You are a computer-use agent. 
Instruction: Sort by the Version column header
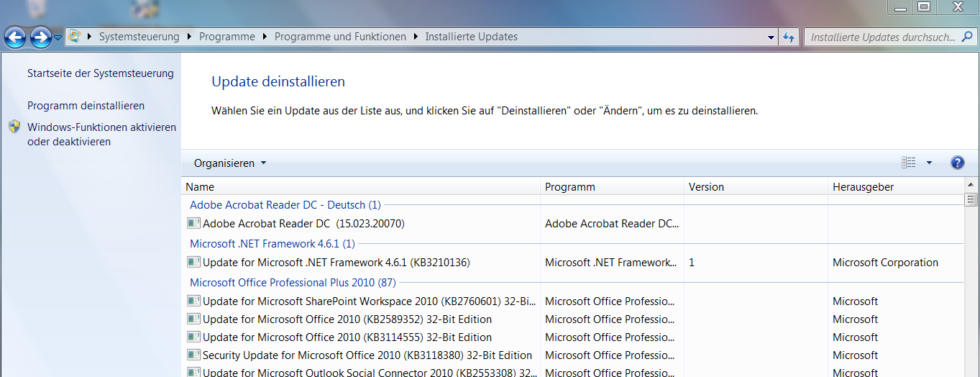[756, 187]
